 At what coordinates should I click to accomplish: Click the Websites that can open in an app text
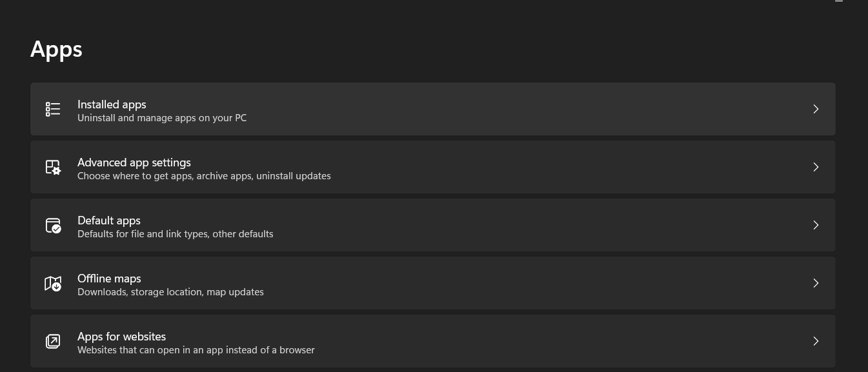pyautogui.click(x=196, y=350)
